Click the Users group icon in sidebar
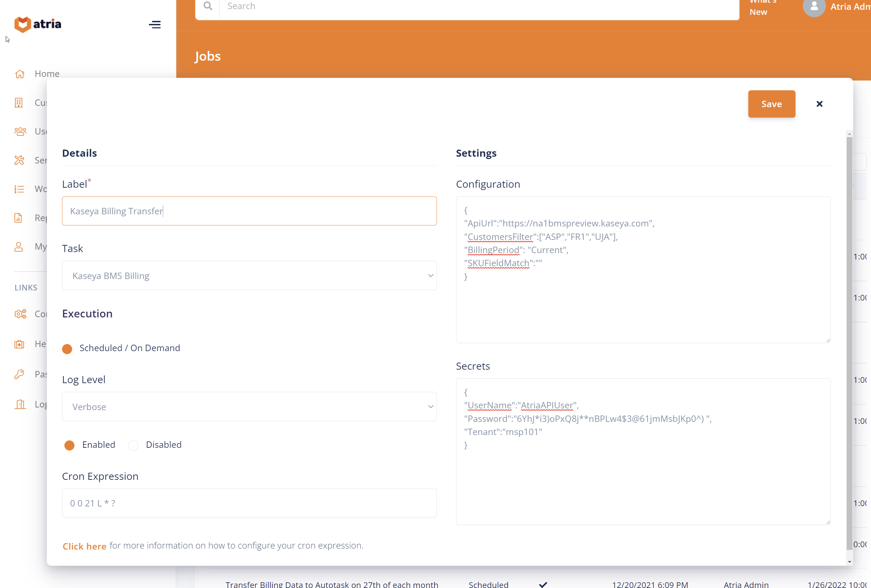 pos(20,131)
